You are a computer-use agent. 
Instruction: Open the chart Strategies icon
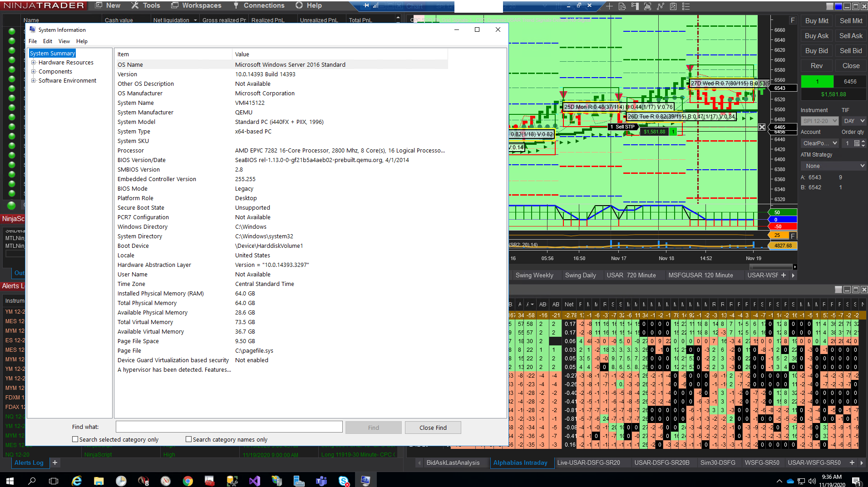tap(673, 6)
